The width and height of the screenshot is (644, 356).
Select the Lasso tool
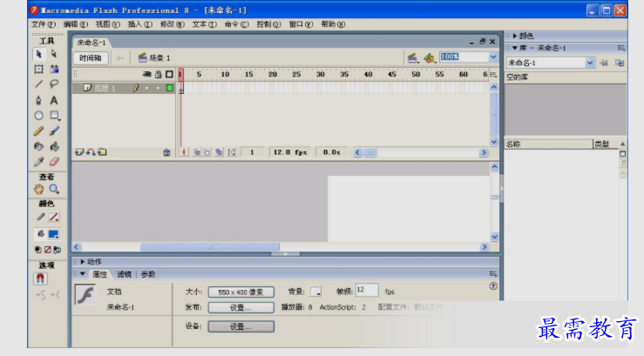pos(54,84)
